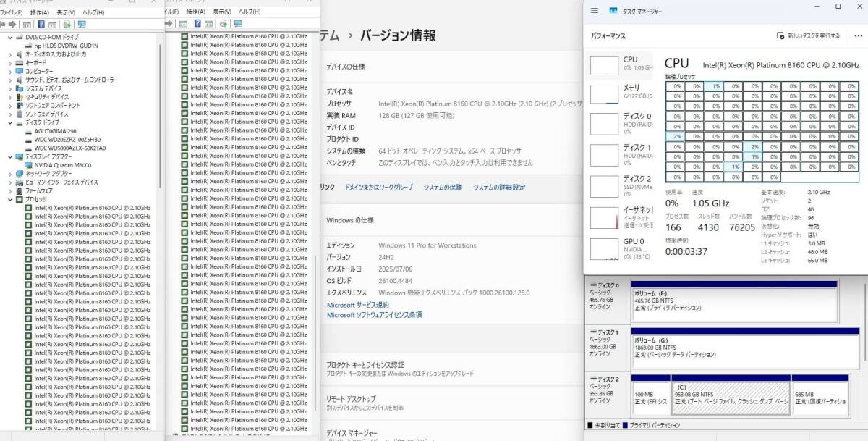Select ボリューム (F:) partition in Disk Management
Image resolution: width=868 pixels, height=441 pixels.
click(x=734, y=300)
